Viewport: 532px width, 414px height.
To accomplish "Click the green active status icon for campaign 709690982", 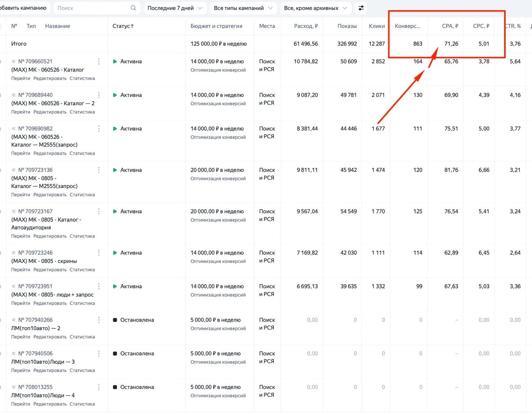I will 115,129.
